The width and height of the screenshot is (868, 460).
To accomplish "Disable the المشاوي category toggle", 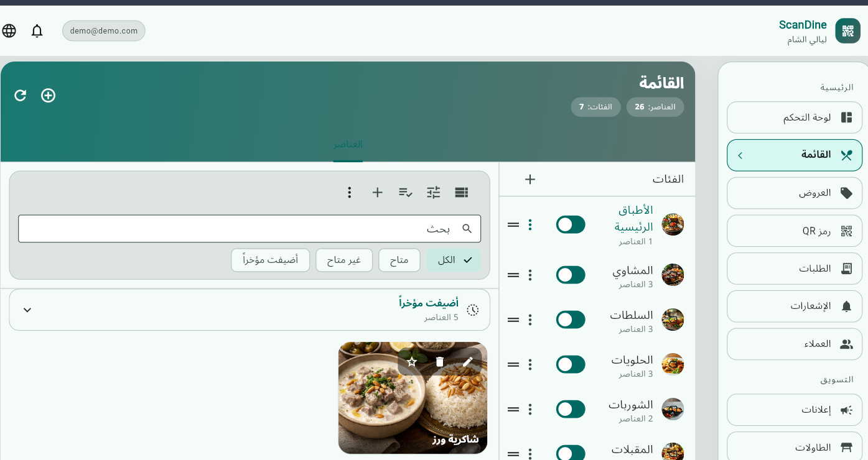I will [x=571, y=274].
